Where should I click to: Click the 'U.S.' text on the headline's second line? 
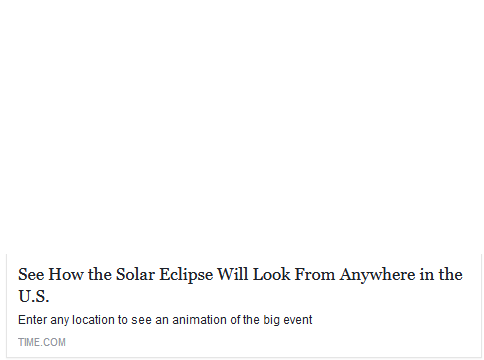pyautogui.click(x=34, y=296)
